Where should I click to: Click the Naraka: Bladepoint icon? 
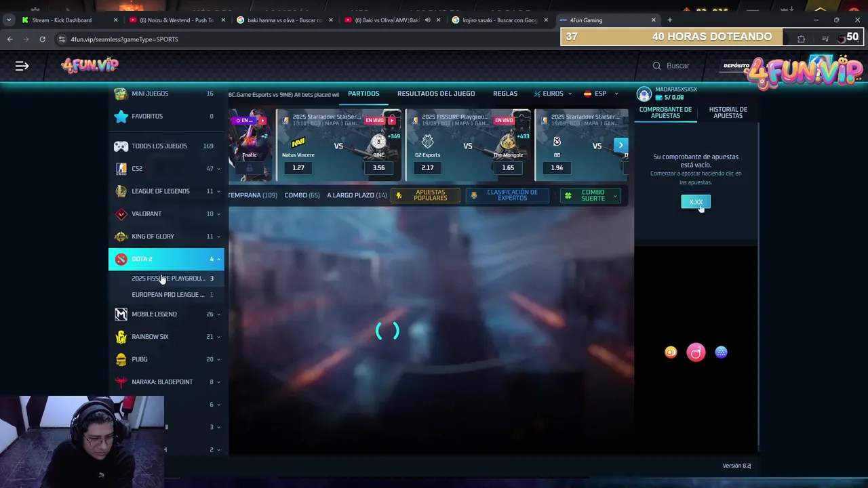121,382
